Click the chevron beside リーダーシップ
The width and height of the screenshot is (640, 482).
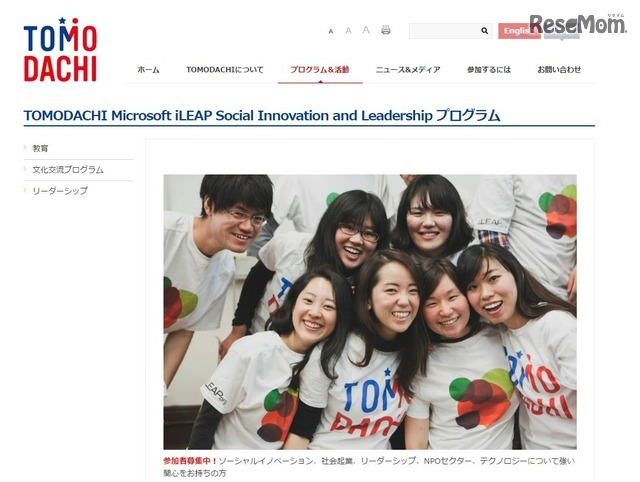(x=25, y=190)
